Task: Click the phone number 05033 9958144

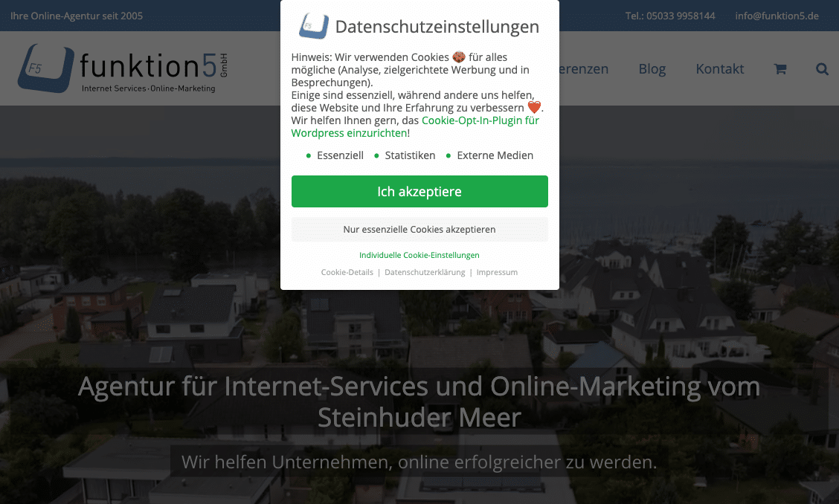Action: point(680,16)
